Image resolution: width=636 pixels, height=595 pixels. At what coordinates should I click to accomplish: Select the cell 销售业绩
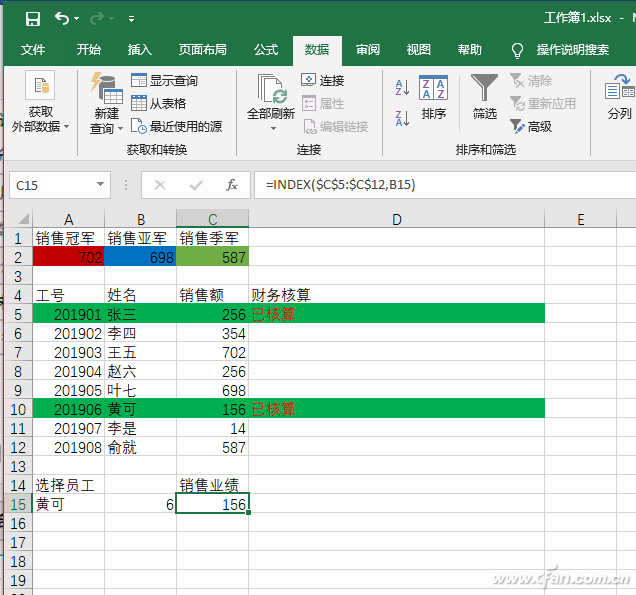point(213,485)
